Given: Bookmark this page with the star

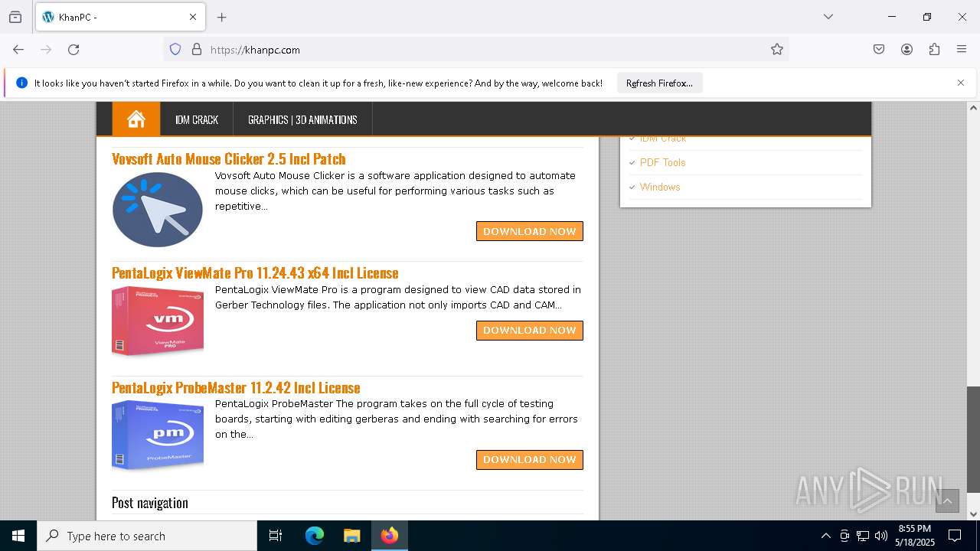Looking at the screenshot, I should point(777,49).
